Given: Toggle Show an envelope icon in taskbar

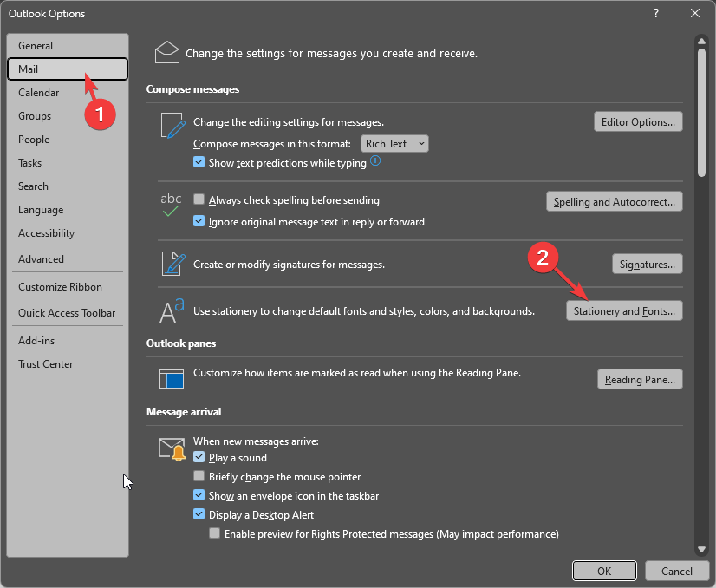Looking at the screenshot, I should tap(199, 495).
